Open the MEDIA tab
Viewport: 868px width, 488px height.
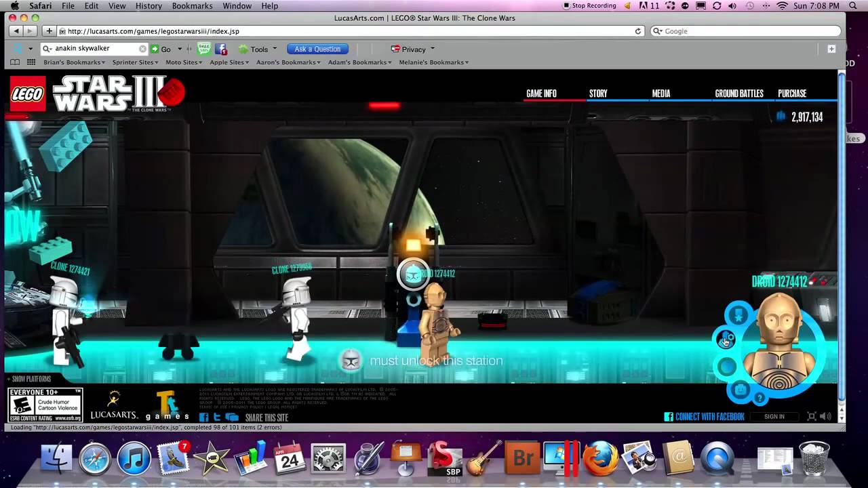coord(661,94)
